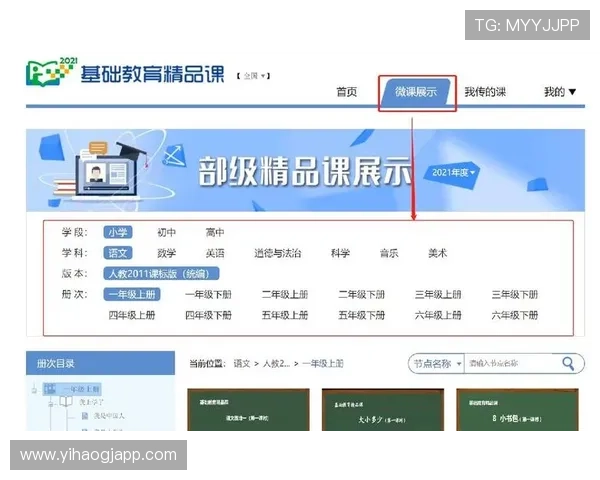The height and width of the screenshot is (480, 600).
Task: Choose 五年级下册 volume
Action: (x=362, y=315)
